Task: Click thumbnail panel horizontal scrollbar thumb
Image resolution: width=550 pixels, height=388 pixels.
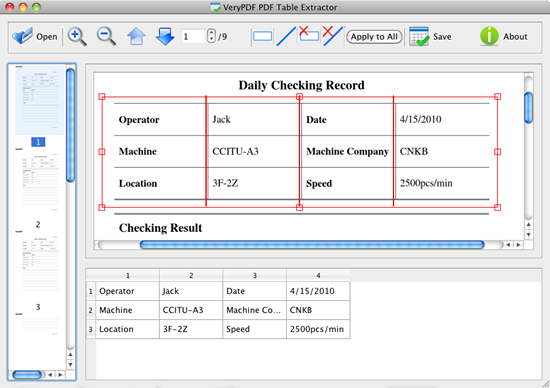Action: pyautogui.click(x=27, y=375)
